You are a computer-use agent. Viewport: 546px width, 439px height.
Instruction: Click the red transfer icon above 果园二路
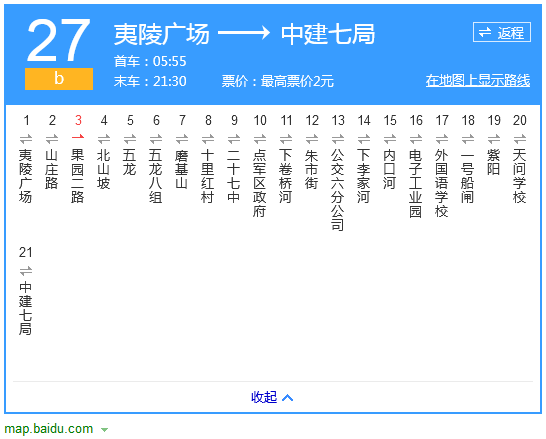78,136
